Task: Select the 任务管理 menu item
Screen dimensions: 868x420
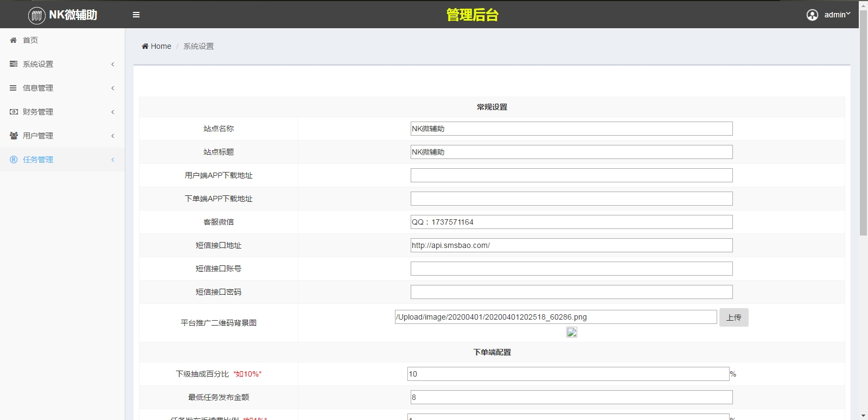Action: pyautogui.click(x=38, y=160)
